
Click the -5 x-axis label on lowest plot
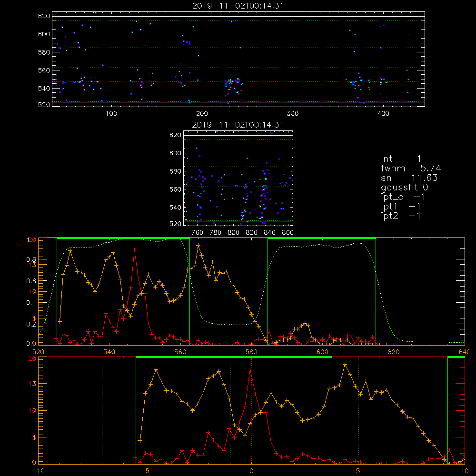point(145,471)
